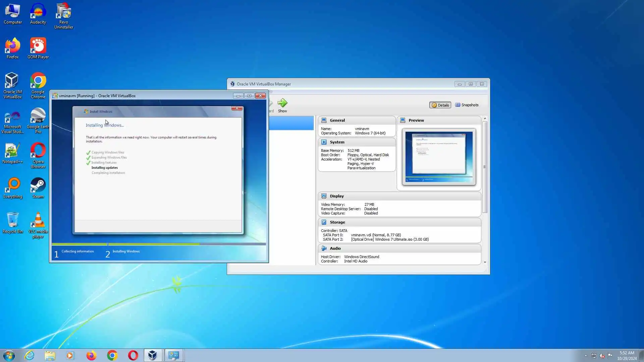Click the muted volume tray icon
The width and height of the screenshot is (644, 362).
pyautogui.click(x=602, y=356)
